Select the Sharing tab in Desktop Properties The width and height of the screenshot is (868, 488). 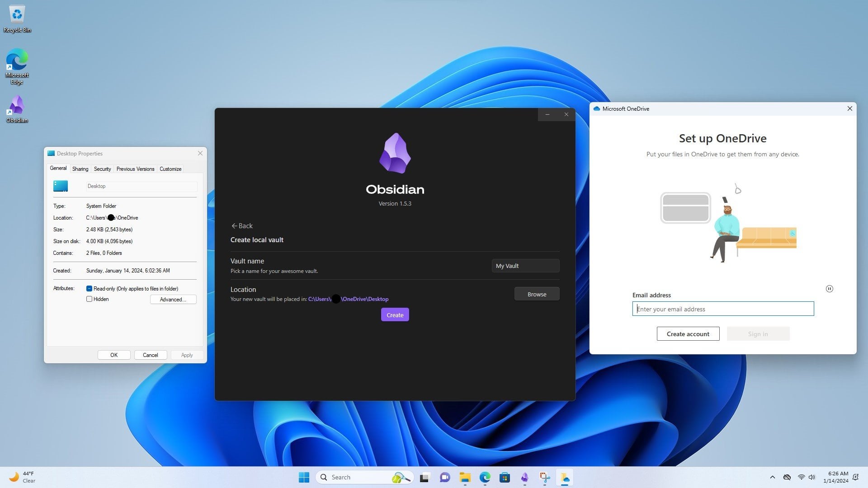80,169
